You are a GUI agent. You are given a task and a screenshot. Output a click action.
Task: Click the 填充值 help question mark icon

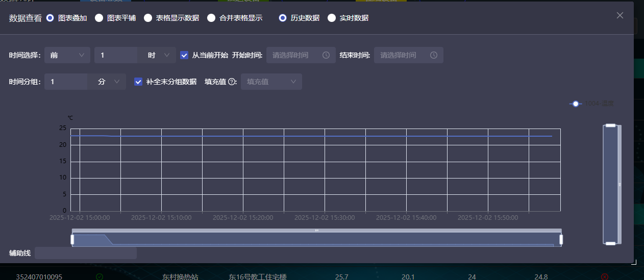tap(232, 82)
